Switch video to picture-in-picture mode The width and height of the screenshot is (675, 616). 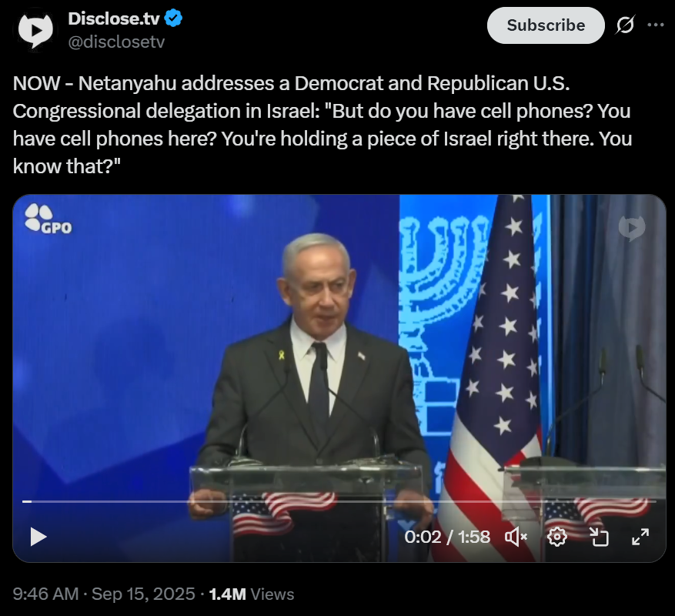click(599, 537)
